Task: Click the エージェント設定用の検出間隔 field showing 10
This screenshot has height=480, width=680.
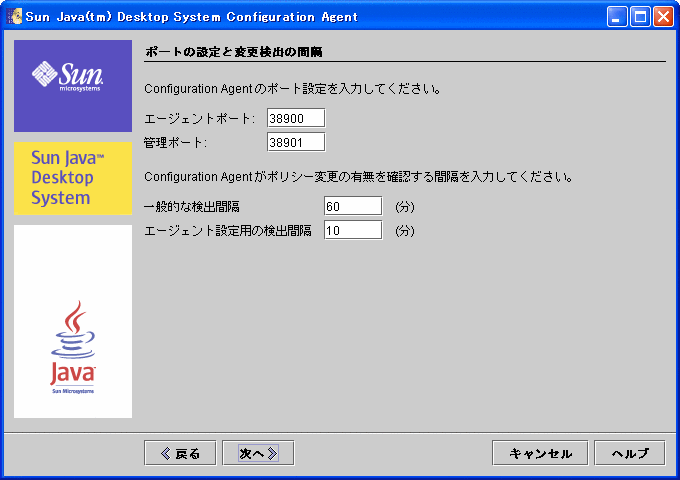Action: [353, 230]
